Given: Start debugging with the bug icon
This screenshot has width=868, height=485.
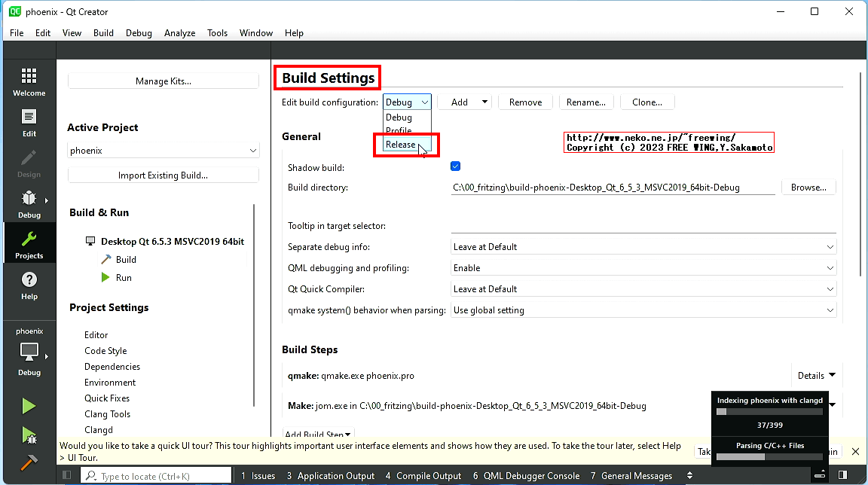Looking at the screenshot, I should click(x=28, y=435).
